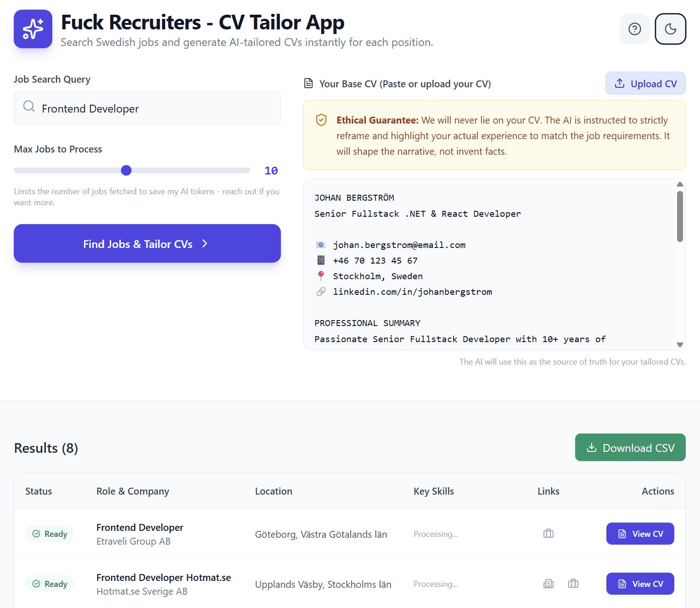The image size is (700, 608).
Task: View CV for Hotmat.se Sverige AB
Action: click(x=640, y=584)
